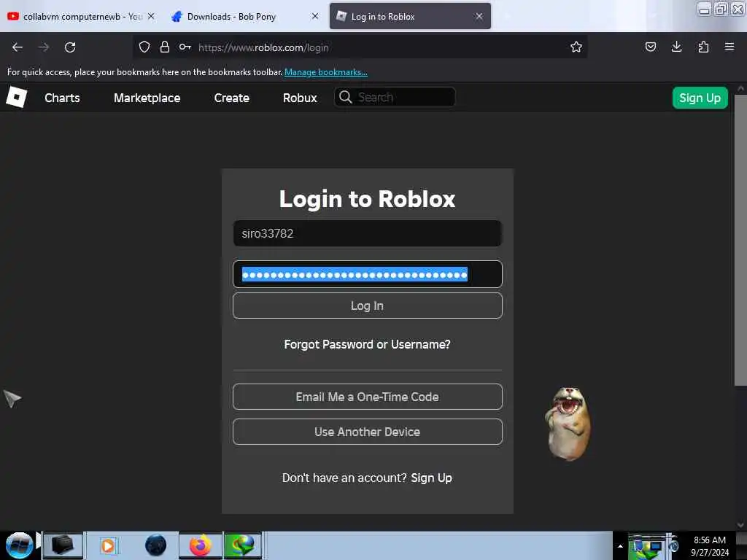Screen dimensions: 747x560
Task: Click the key saved-login icon in address bar
Action: pyautogui.click(x=185, y=47)
